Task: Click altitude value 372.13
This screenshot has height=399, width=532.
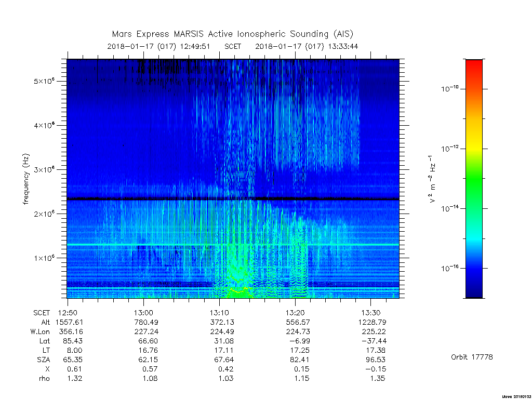Action: (222, 322)
